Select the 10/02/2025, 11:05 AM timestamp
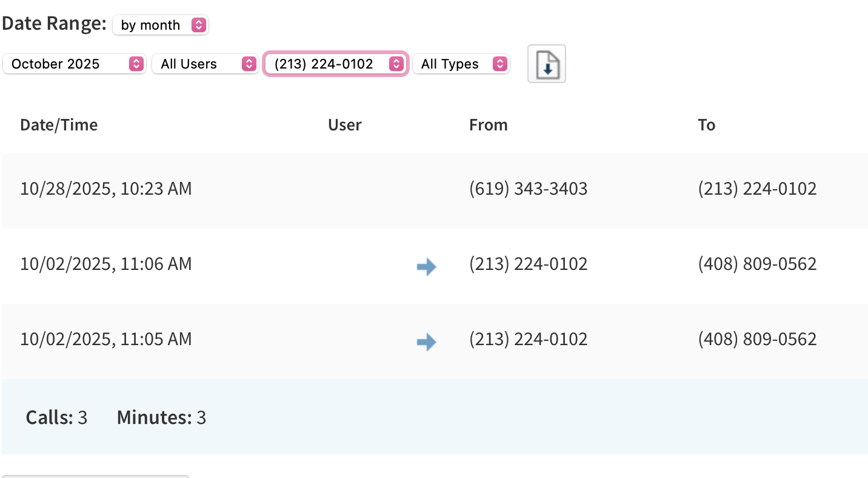This screenshot has height=478, width=868. coord(106,339)
